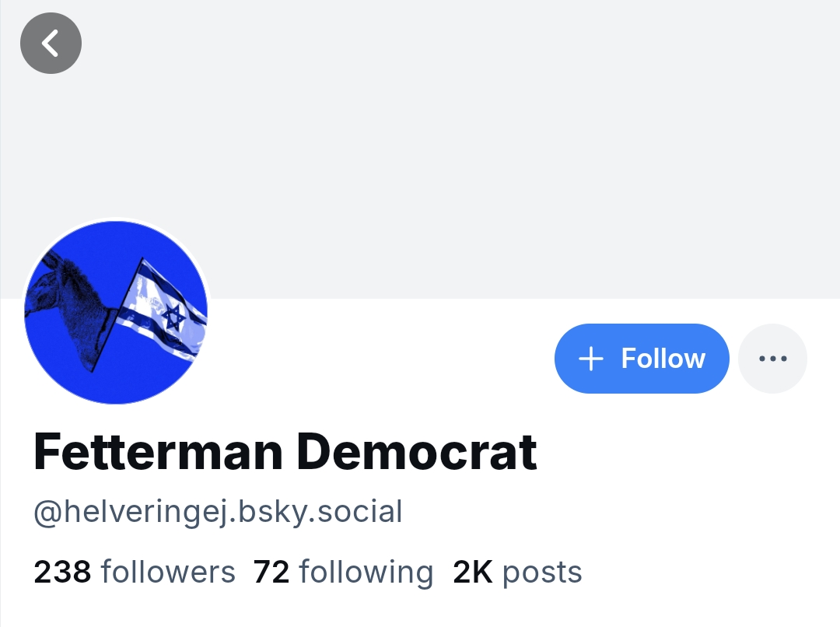
Task: Click the number 238 beside followers
Action: coord(63,572)
